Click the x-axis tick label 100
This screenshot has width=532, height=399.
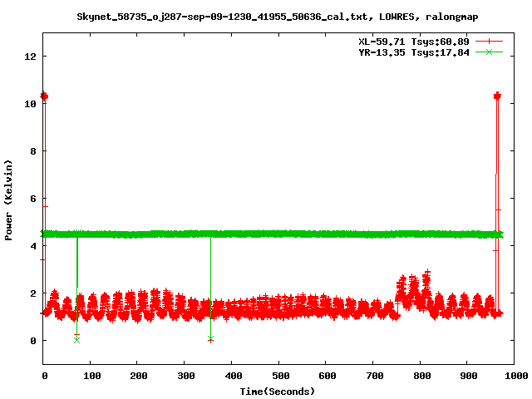92,376
